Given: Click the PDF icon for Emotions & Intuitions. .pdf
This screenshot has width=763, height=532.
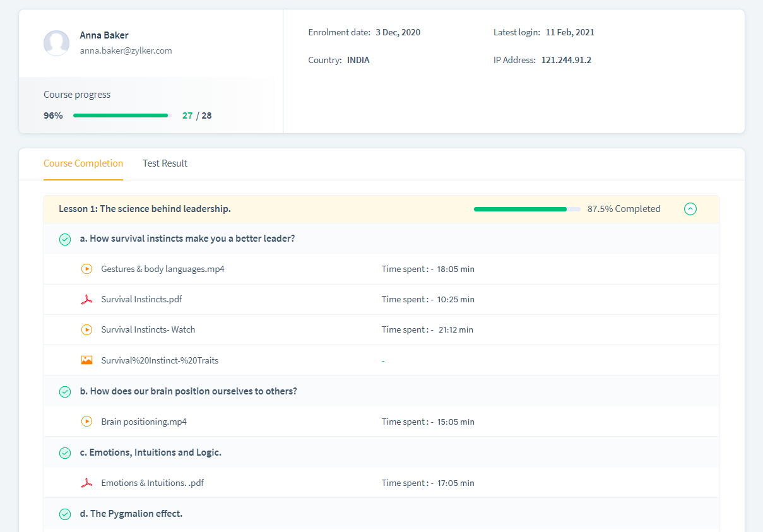Looking at the screenshot, I should coord(87,483).
